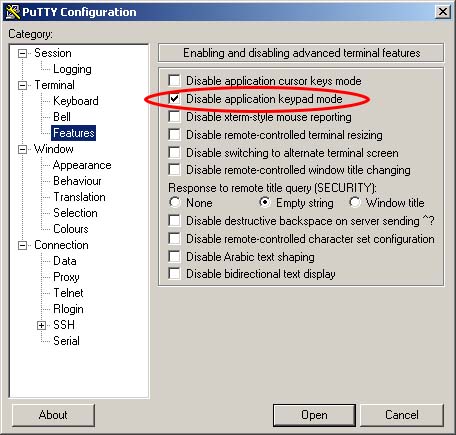The width and height of the screenshot is (456, 435).
Task: Cancel the PuTTY configuration dialog
Action: (402, 415)
